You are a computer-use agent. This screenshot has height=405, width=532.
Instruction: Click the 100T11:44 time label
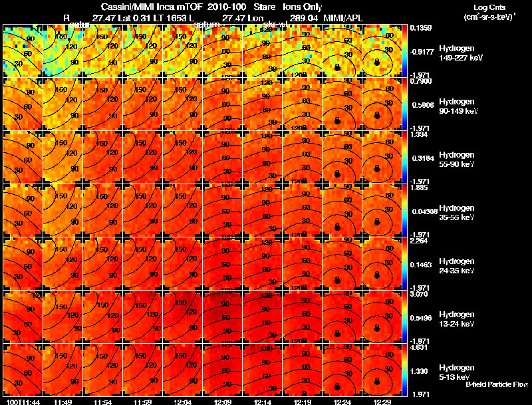coord(22,402)
